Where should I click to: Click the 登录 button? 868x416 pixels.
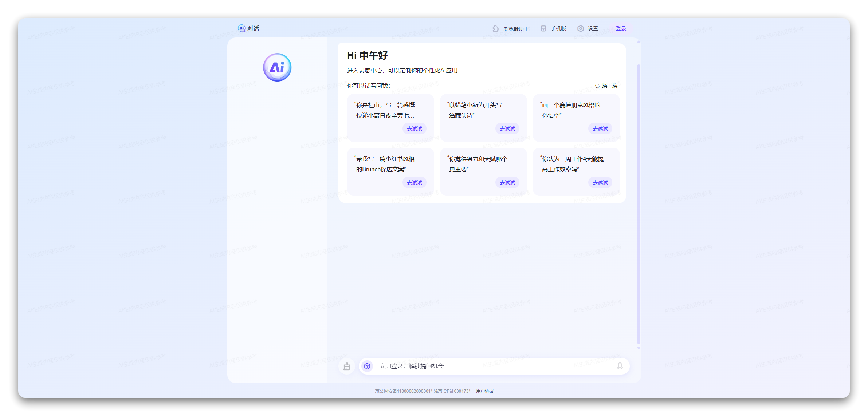(621, 28)
